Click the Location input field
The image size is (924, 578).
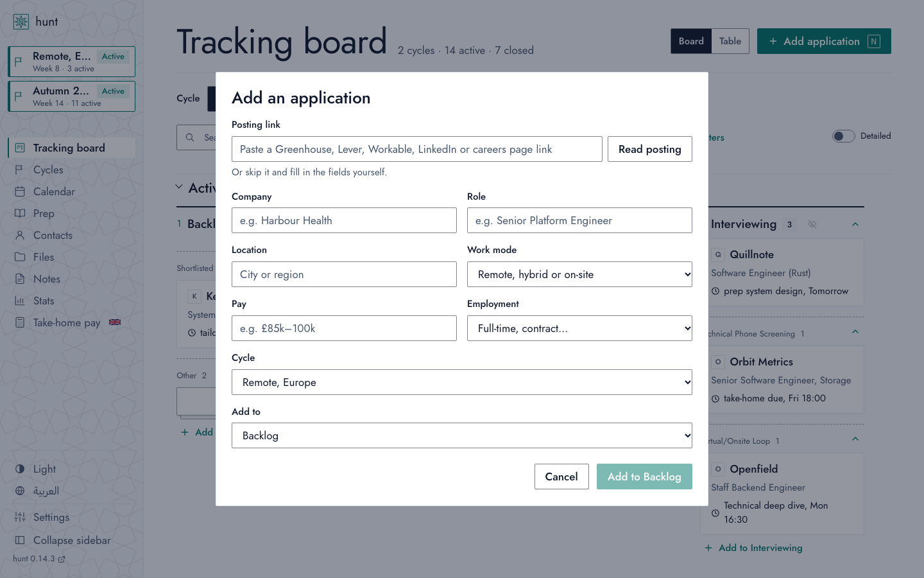click(x=344, y=274)
